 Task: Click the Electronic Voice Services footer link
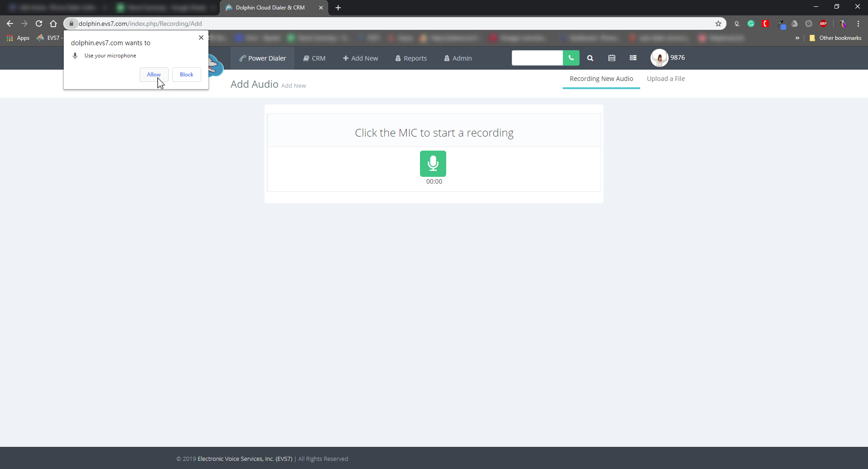[x=245, y=459]
